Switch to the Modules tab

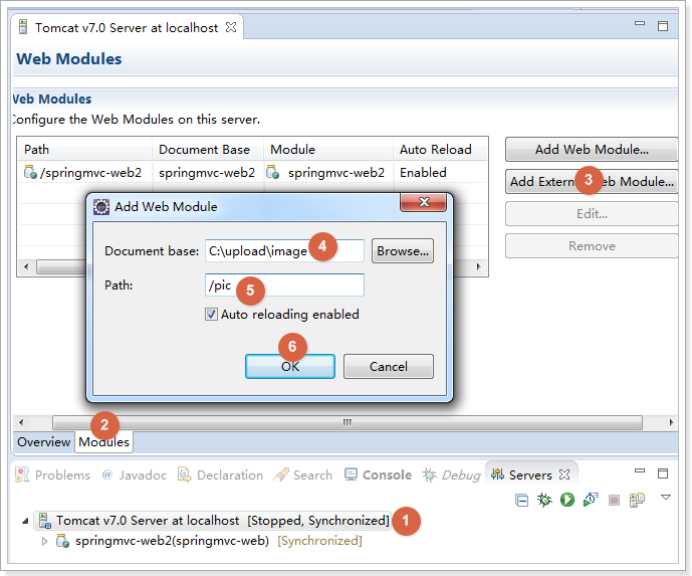(104, 442)
